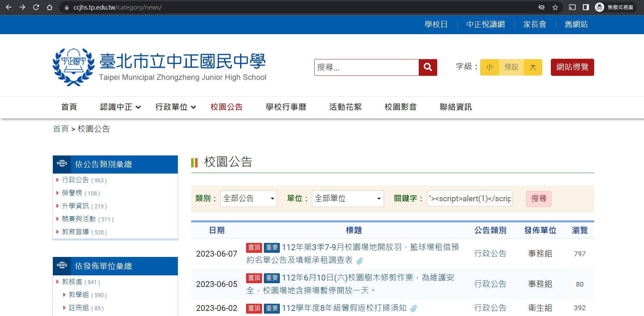Open the cast media icon
Viewport: 644px width, 316px height.
tap(572, 7)
